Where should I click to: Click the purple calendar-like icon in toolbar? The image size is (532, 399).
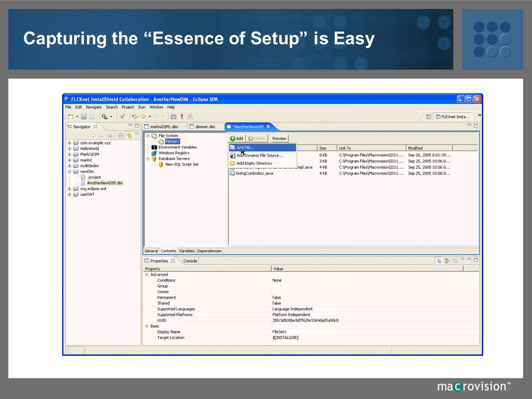point(173,116)
